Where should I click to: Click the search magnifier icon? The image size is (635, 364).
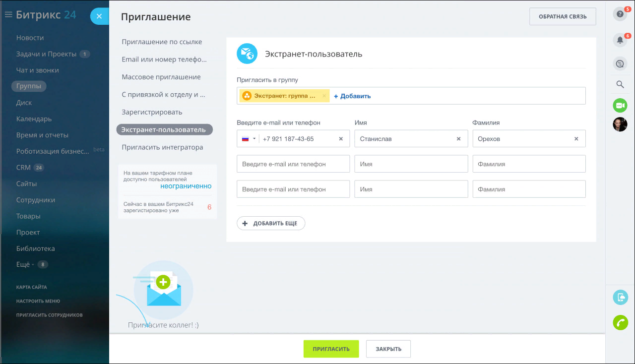620,85
